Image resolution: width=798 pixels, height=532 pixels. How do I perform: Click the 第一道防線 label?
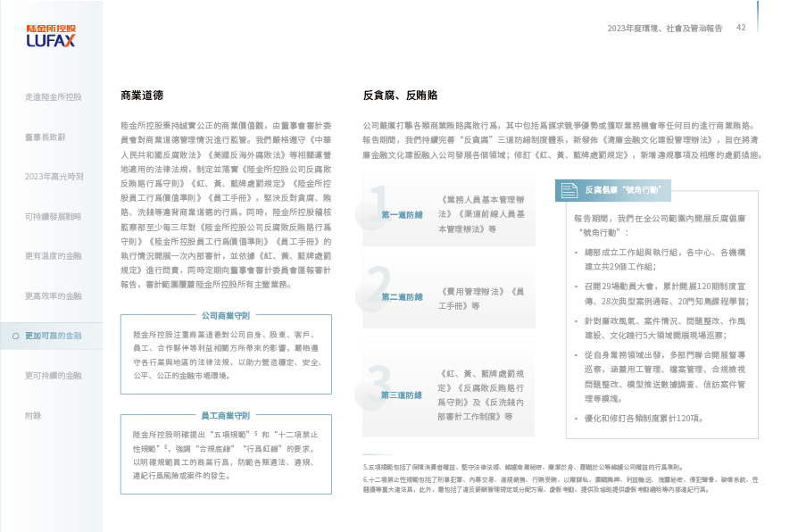click(402, 215)
